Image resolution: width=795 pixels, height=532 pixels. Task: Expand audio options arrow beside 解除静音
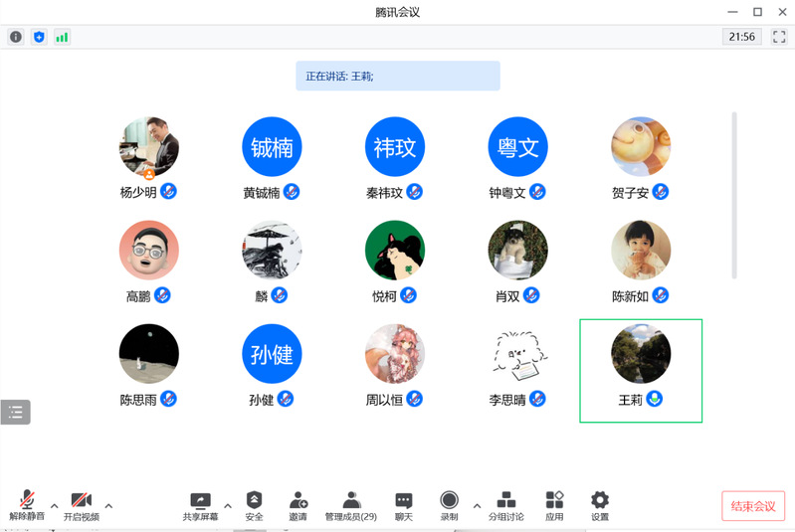pos(54,504)
